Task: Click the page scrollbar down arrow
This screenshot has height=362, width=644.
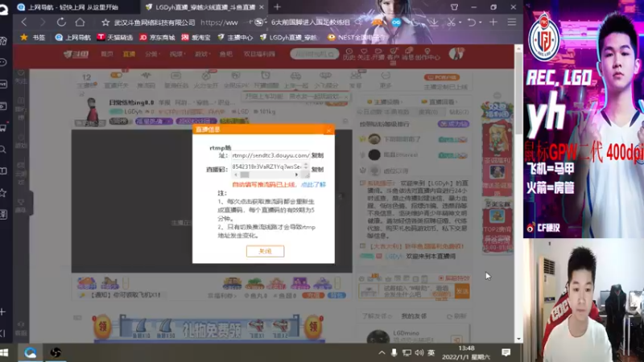Action: [518, 339]
